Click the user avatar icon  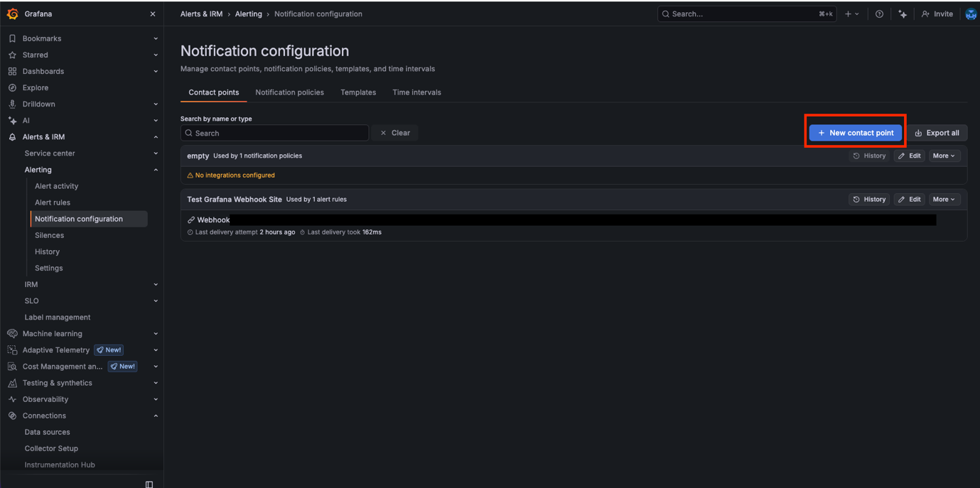point(971,13)
